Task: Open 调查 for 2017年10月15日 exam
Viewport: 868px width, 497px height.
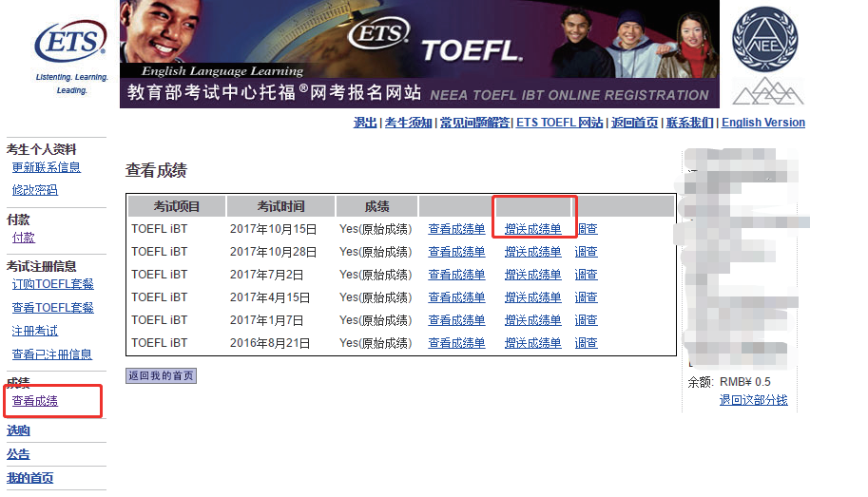Action: tap(587, 229)
